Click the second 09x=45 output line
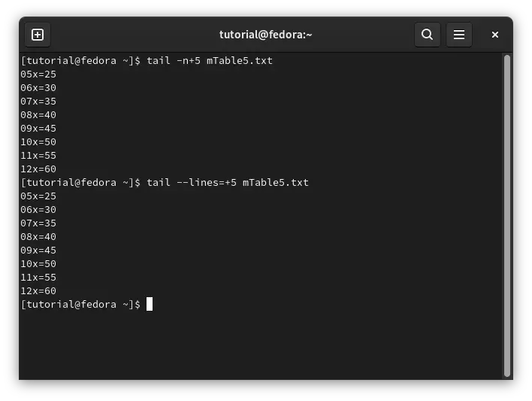The height and width of the screenshot is (401, 532). pyautogui.click(x=38, y=251)
